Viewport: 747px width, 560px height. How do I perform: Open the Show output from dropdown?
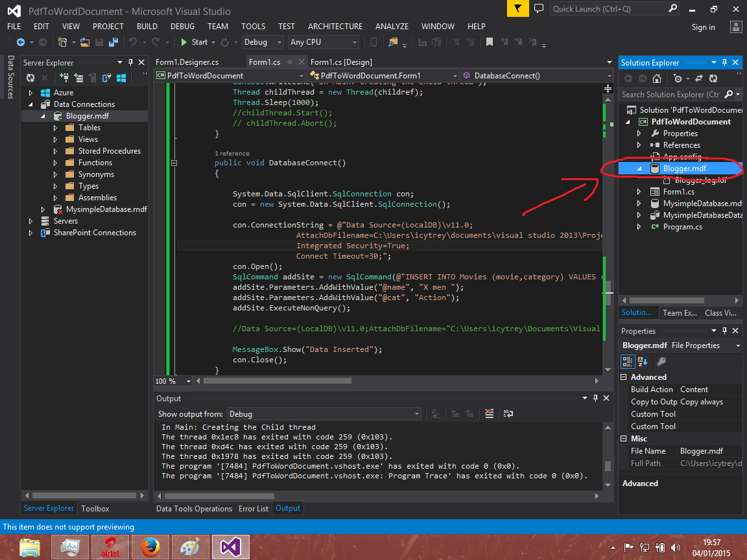(x=324, y=414)
